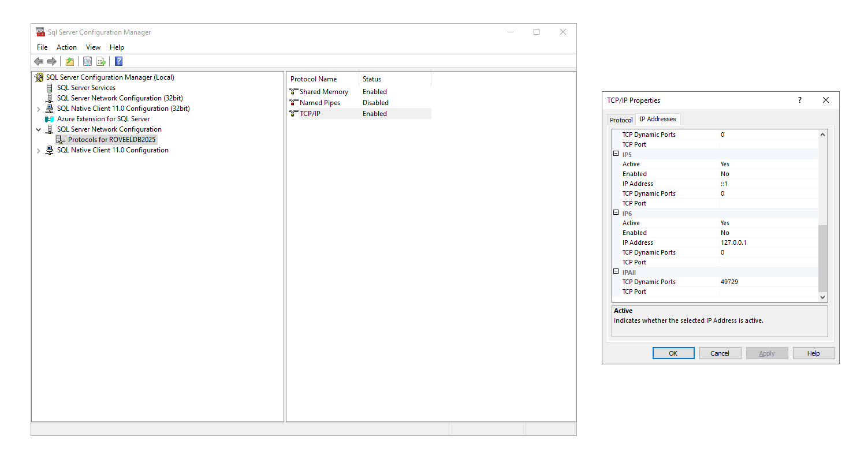Click the IP6 Enabled property label
The image size is (868, 459).
point(635,233)
